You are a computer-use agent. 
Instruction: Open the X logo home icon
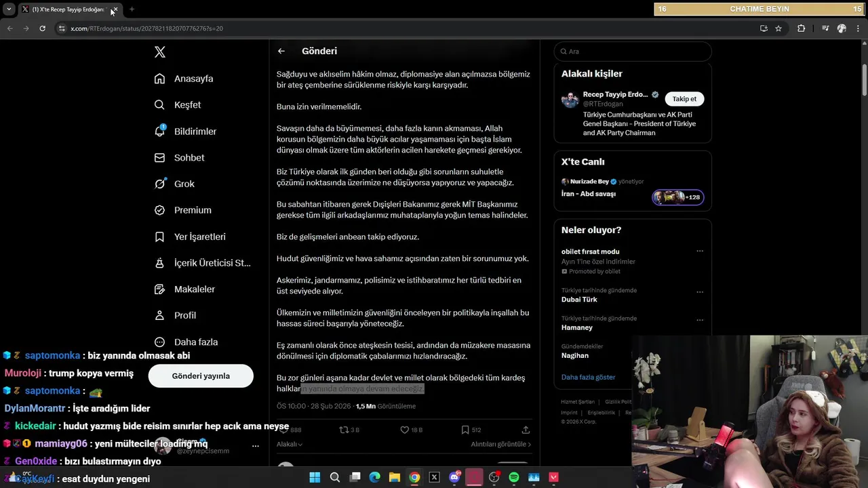click(x=159, y=52)
